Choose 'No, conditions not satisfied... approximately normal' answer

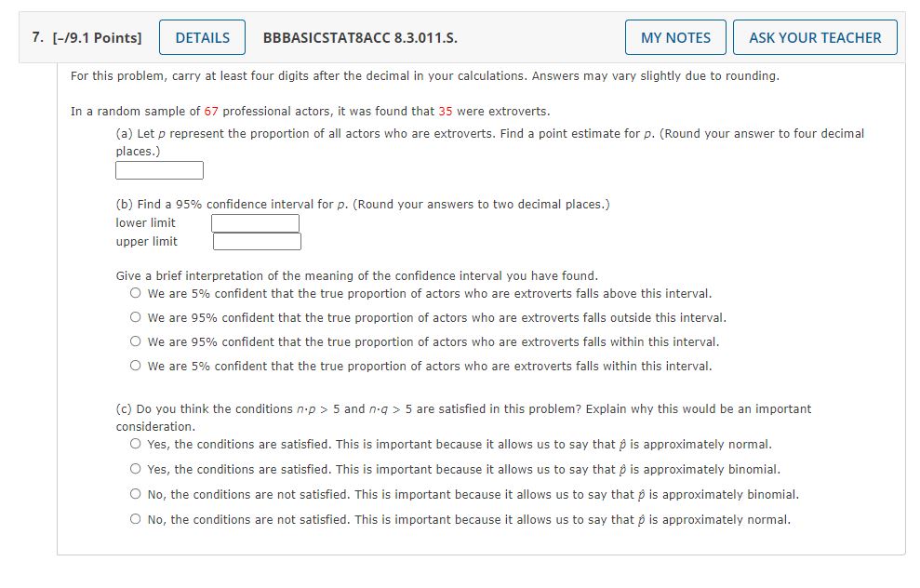click(135, 519)
